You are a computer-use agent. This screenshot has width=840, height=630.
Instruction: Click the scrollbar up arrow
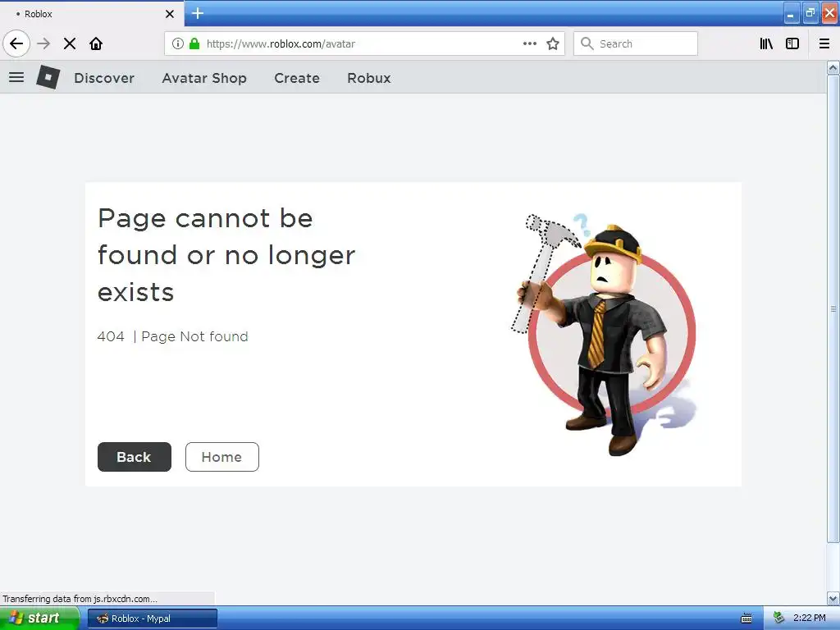pyautogui.click(x=833, y=67)
